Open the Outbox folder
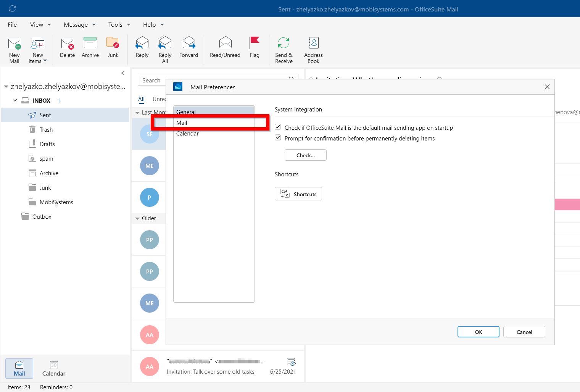The height and width of the screenshot is (392, 580). 65,216
